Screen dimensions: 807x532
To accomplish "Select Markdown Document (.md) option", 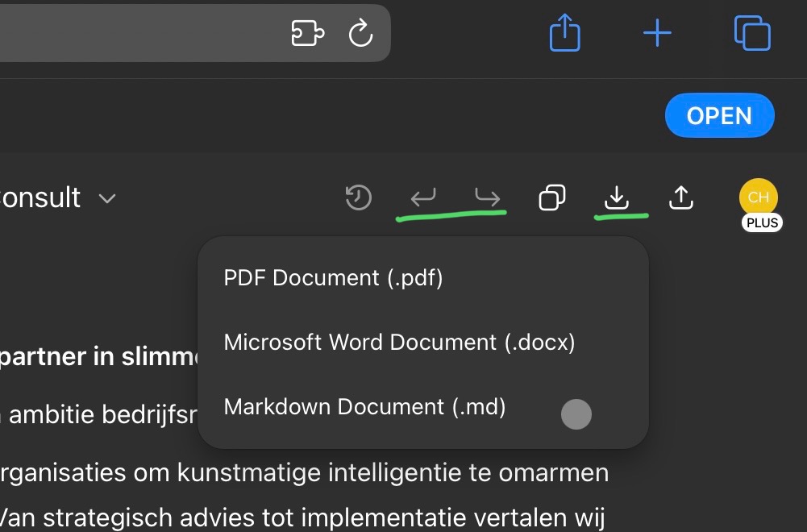I will [364, 407].
